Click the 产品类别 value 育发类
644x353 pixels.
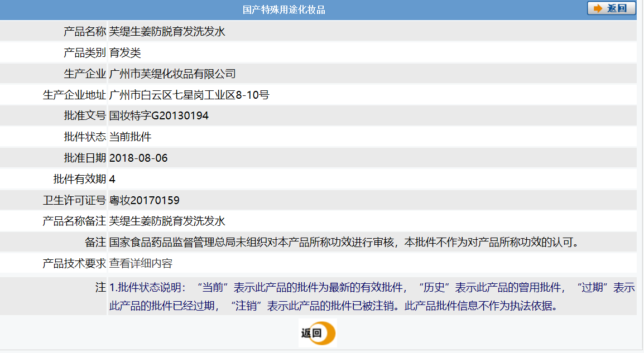click(x=125, y=53)
